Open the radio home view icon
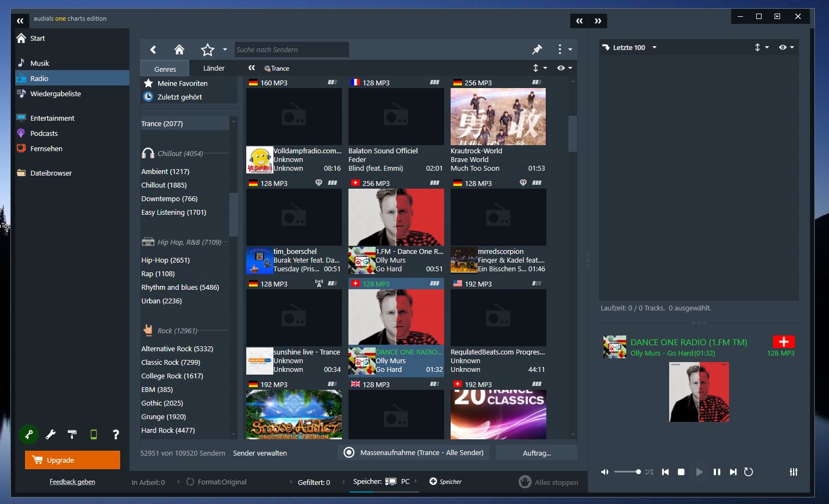The height and width of the screenshot is (504, 829). click(179, 50)
